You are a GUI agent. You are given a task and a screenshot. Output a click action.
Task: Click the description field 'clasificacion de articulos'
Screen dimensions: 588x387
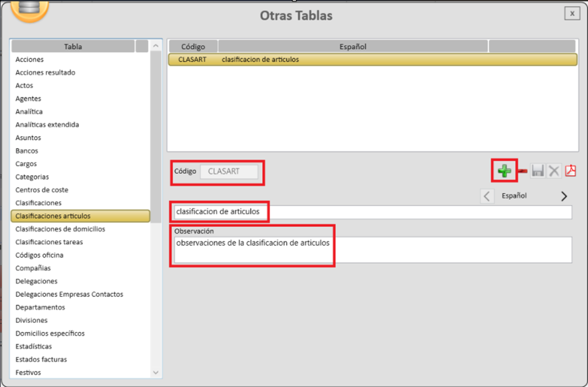point(370,212)
